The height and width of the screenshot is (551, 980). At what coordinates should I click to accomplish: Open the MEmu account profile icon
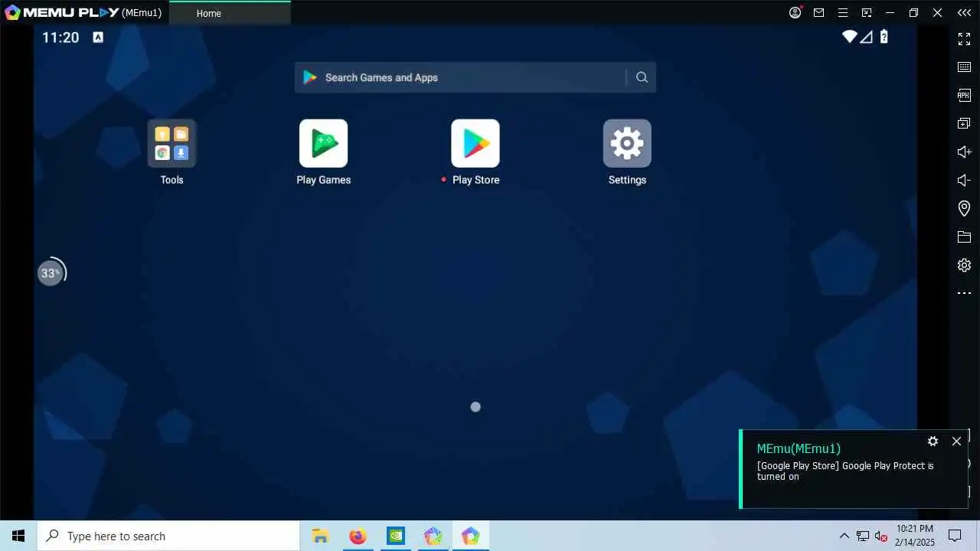pos(795,12)
